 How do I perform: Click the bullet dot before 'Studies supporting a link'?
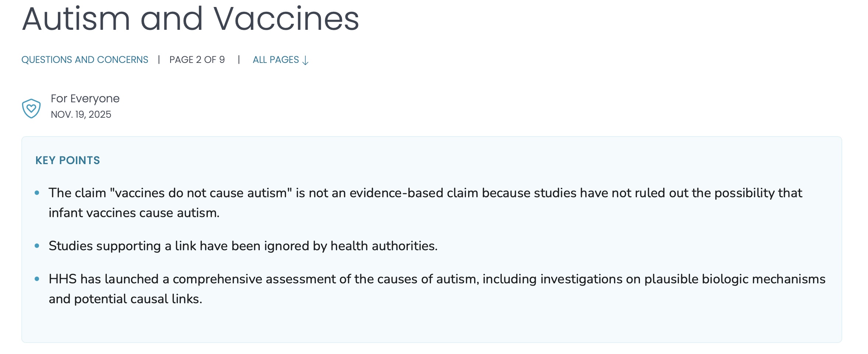tap(37, 246)
